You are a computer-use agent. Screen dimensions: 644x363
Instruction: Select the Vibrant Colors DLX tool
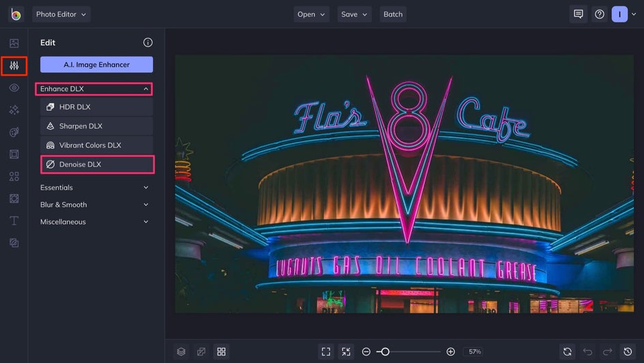[x=96, y=145]
